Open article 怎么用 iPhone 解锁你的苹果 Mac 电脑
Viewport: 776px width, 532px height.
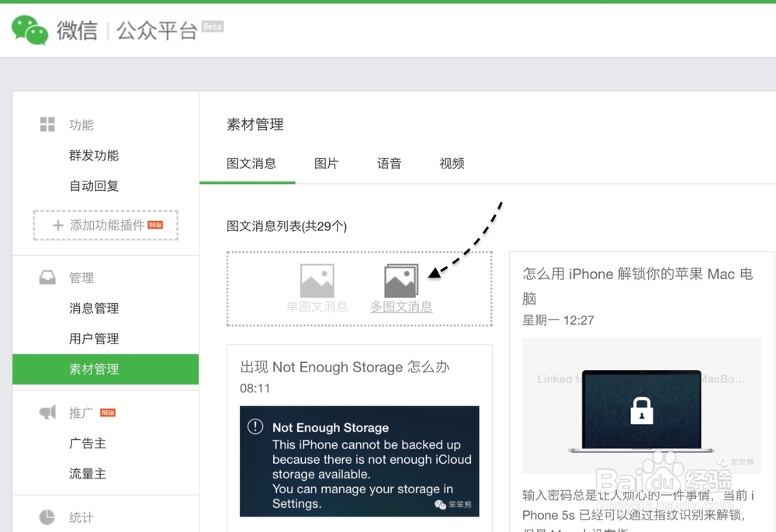point(638,286)
